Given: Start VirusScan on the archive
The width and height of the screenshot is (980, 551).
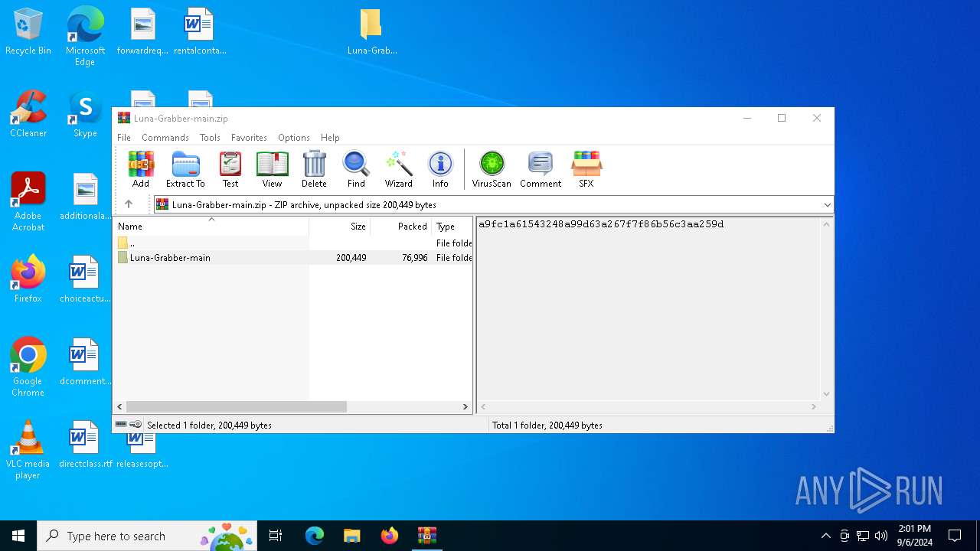Looking at the screenshot, I should pos(492,169).
